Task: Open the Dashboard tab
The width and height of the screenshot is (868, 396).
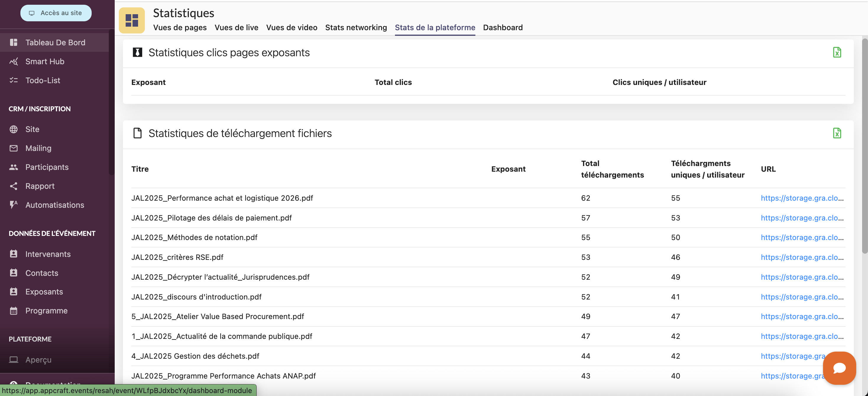Action: click(x=502, y=27)
